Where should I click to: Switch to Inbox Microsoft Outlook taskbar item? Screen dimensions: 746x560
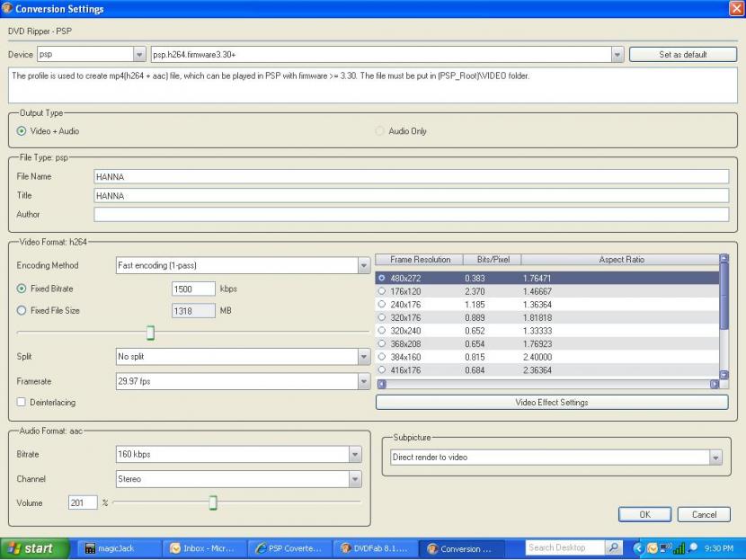click(x=203, y=548)
